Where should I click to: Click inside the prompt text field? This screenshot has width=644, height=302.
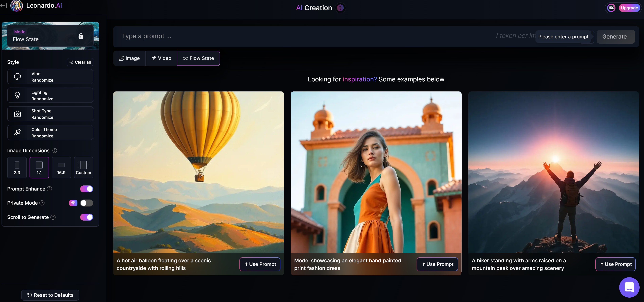point(225,36)
